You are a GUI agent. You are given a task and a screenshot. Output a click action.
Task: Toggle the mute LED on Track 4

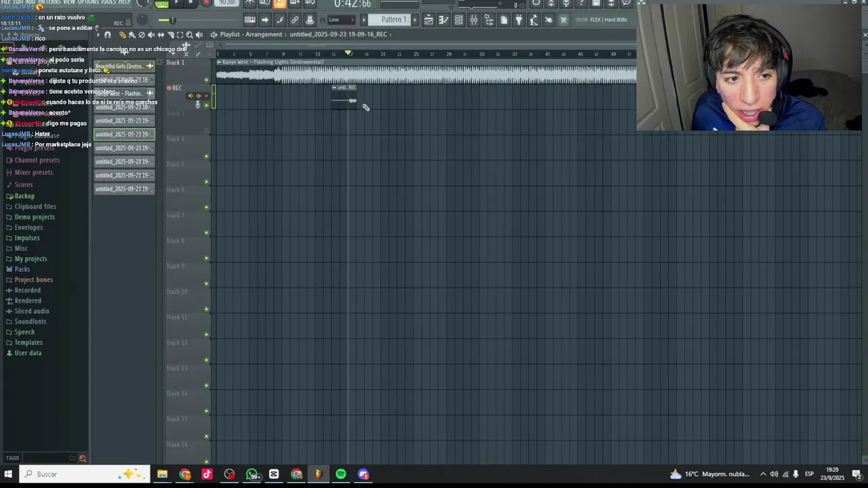click(x=206, y=157)
